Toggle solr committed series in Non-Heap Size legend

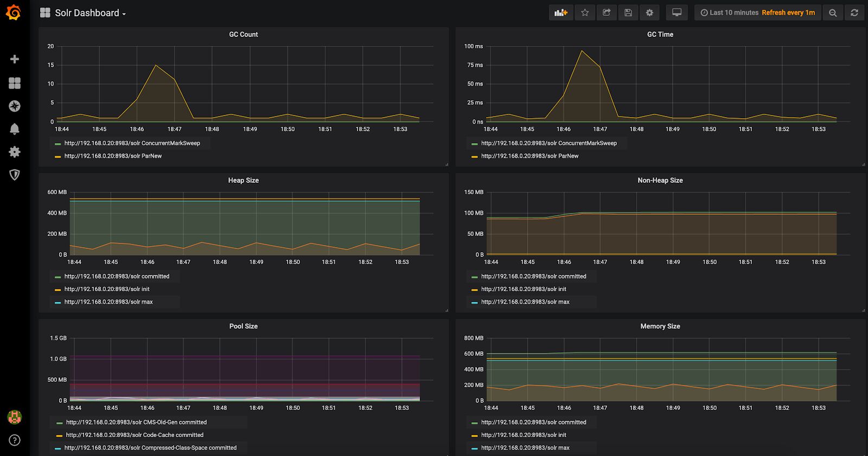coord(534,276)
